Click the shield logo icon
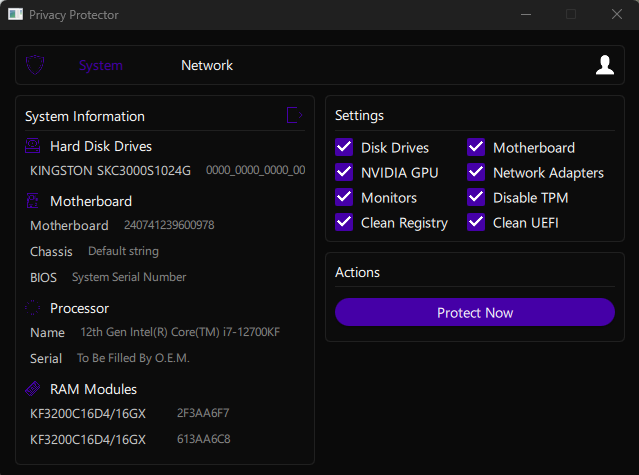639x475 pixels. click(x=35, y=65)
